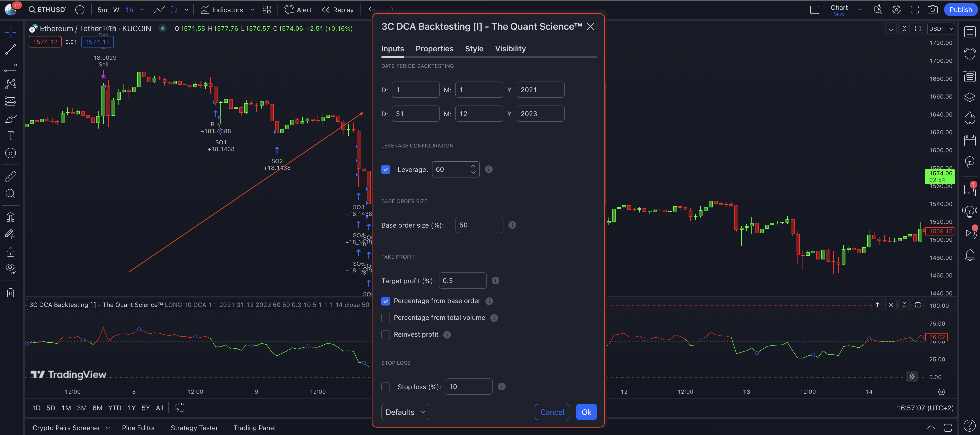The height and width of the screenshot is (435, 980).
Task: Toggle the Stop loss checkbox
Action: pyautogui.click(x=385, y=387)
